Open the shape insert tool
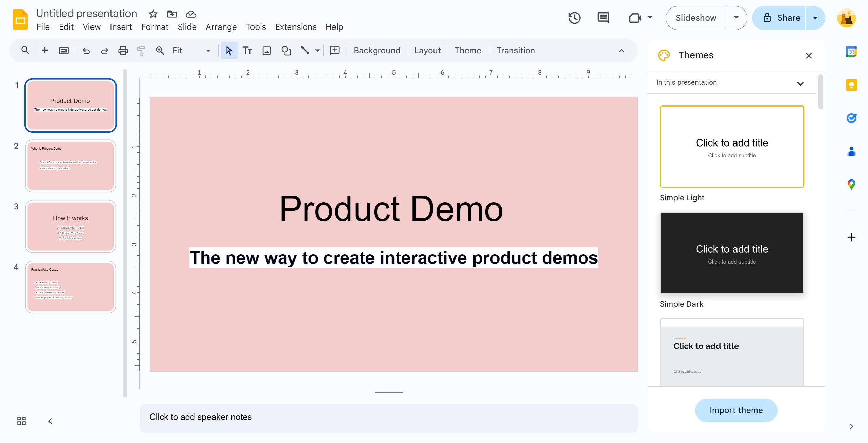The image size is (868, 443). click(286, 51)
